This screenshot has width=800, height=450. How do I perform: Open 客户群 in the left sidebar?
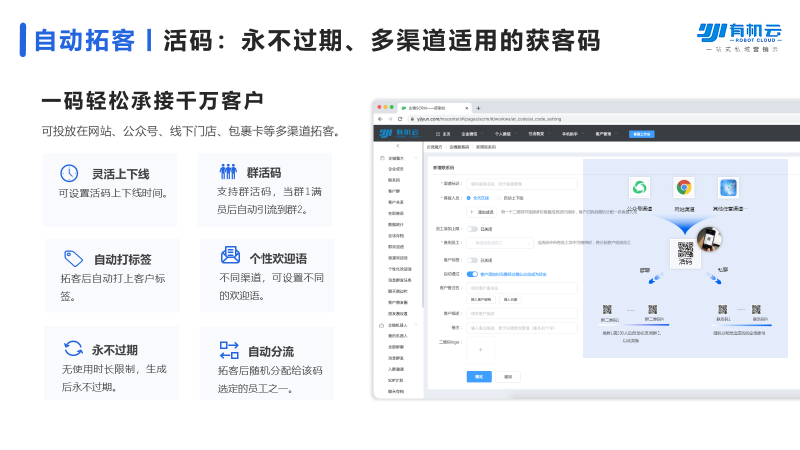(x=394, y=190)
